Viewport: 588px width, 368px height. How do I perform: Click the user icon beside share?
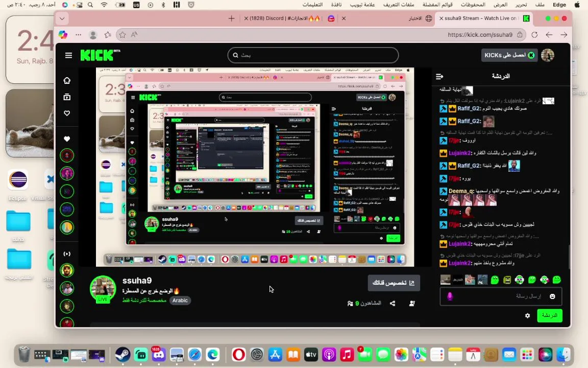click(412, 304)
